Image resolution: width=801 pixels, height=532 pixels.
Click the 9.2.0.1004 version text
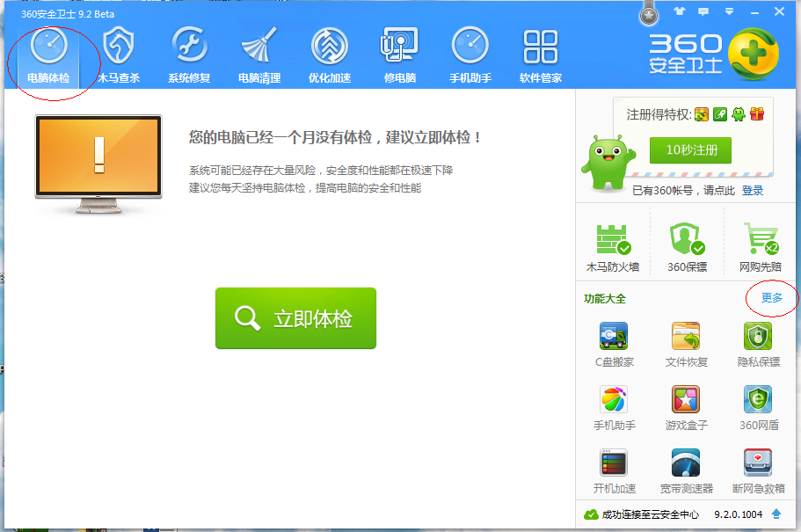pyautogui.click(x=739, y=514)
